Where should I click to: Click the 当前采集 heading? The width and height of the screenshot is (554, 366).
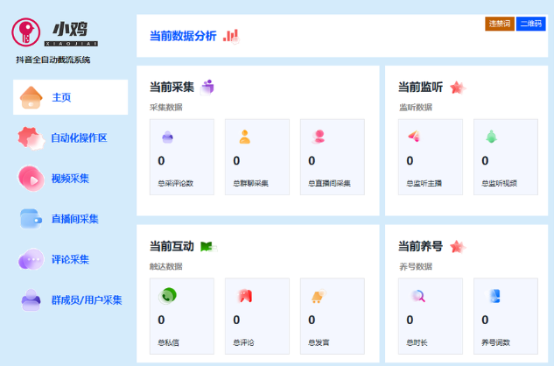(x=172, y=87)
